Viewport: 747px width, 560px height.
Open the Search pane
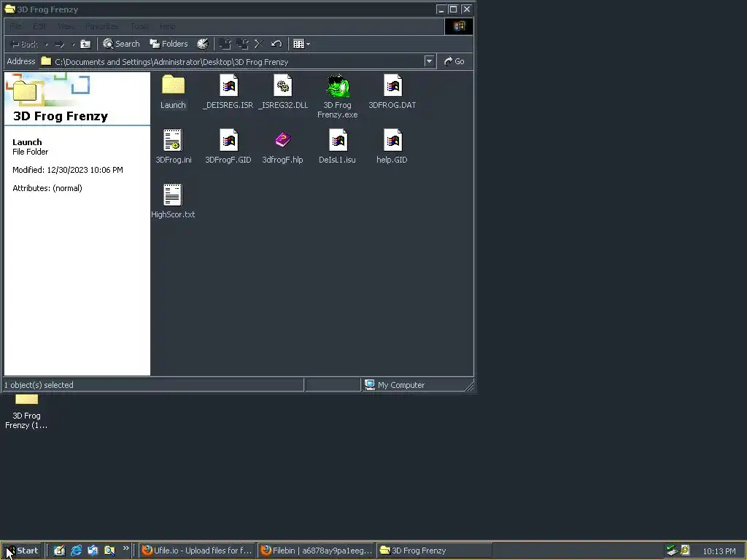tap(122, 44)
